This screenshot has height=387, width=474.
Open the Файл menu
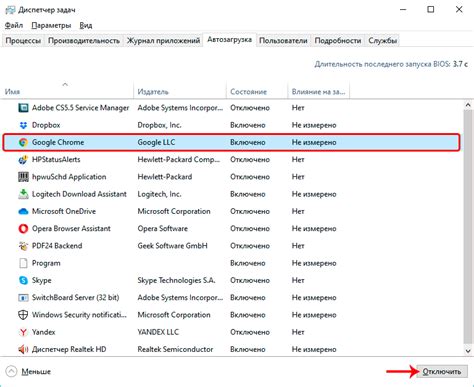(x=14, y=25)
